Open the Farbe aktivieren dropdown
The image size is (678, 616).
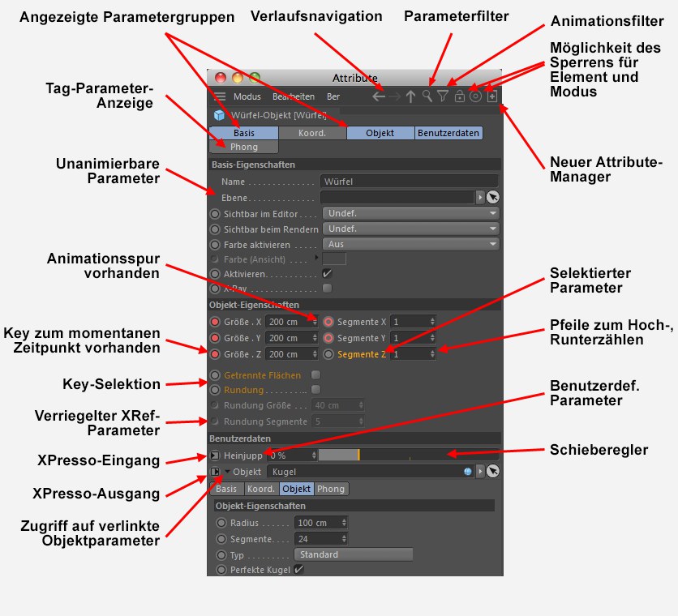click(x=411, y=244)
